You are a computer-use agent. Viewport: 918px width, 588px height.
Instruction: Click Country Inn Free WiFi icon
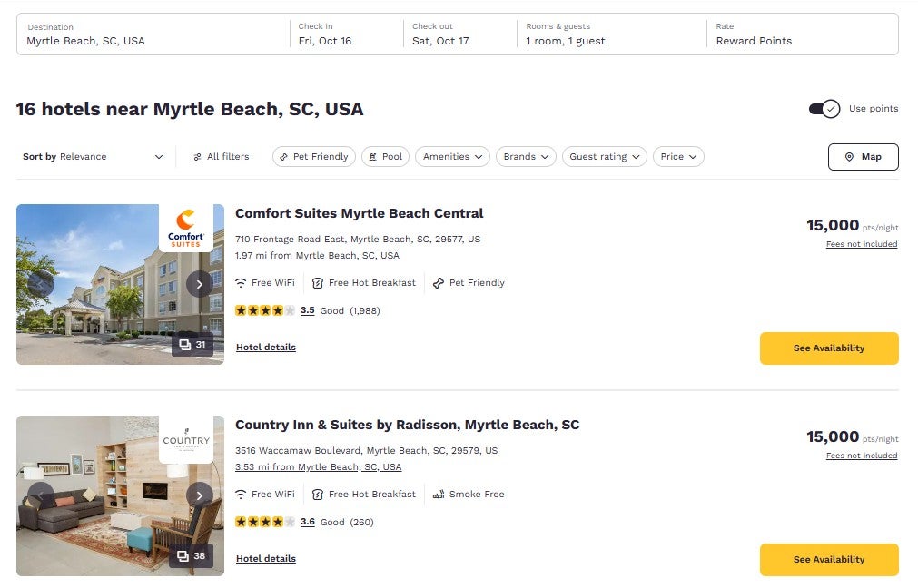tap(241, 495)
